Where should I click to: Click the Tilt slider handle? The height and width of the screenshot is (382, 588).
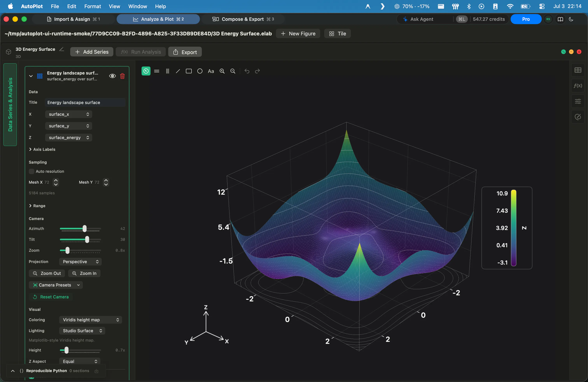point(87,240)
